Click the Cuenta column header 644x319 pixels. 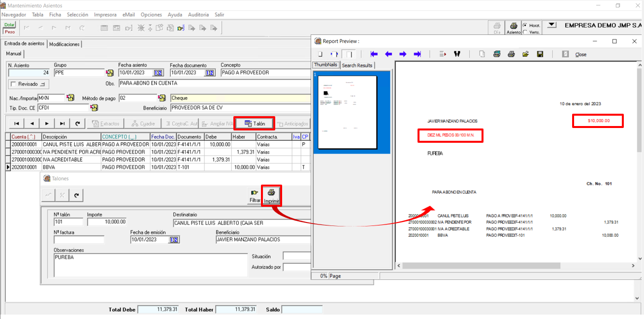[25, 136]
